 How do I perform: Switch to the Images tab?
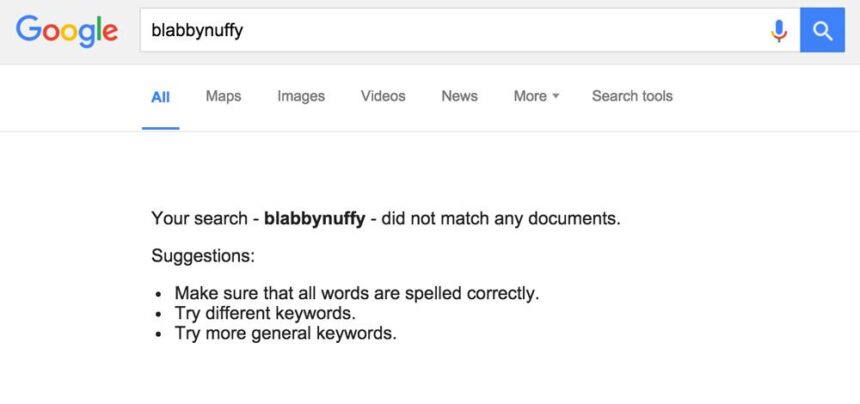[301, 96]
